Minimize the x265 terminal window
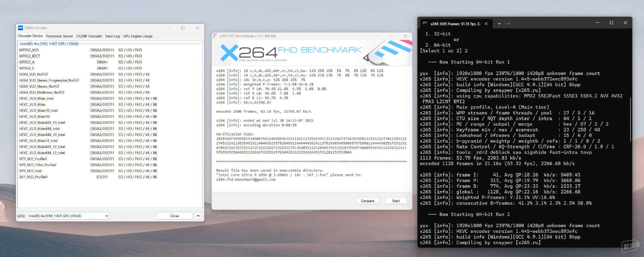644x257 pixels. (597, 23)
